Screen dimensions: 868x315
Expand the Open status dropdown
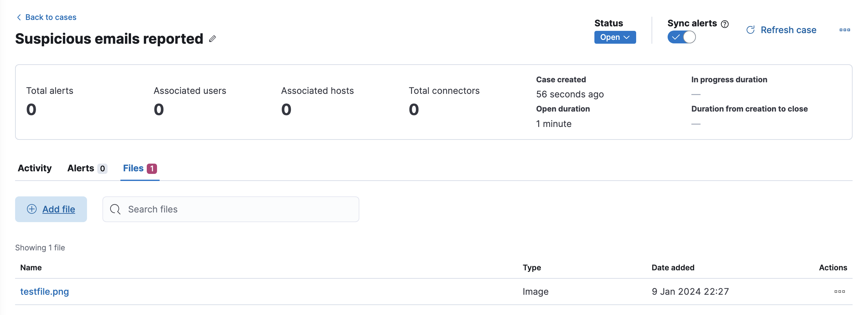pyautogui.click(x=615, y=37)
